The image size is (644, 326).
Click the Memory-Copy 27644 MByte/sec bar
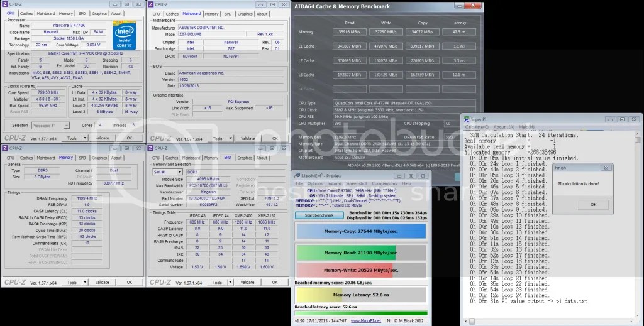tap(360, 231)
